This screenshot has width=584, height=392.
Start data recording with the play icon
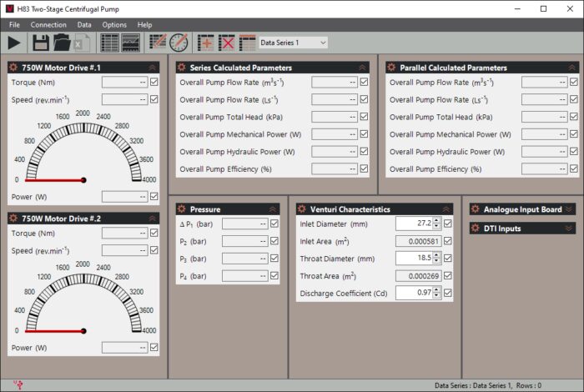(x=14, y=43)
